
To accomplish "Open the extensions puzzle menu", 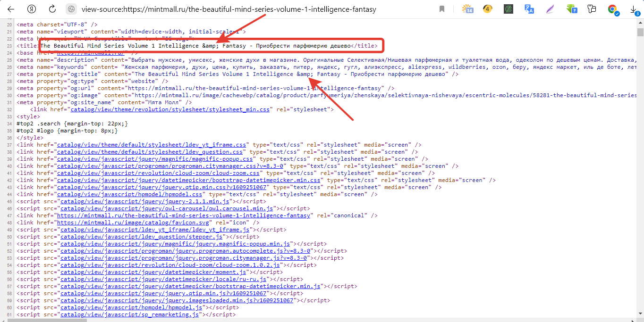I will pyautogui.click(x=592, y=9).
